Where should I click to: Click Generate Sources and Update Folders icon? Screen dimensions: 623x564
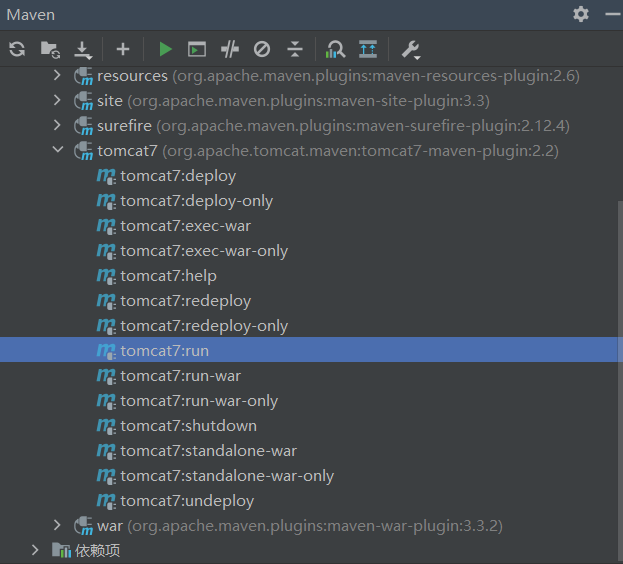tap(50, 50)
